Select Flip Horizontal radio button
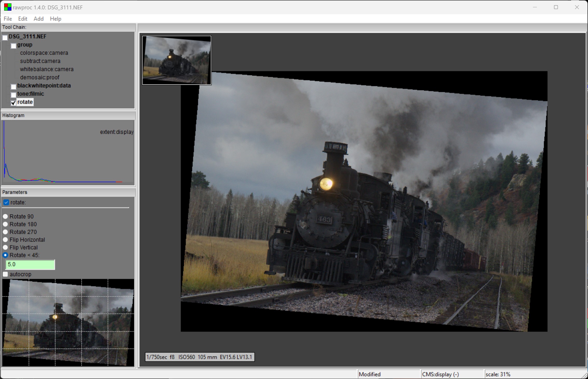 coord(5,240)
